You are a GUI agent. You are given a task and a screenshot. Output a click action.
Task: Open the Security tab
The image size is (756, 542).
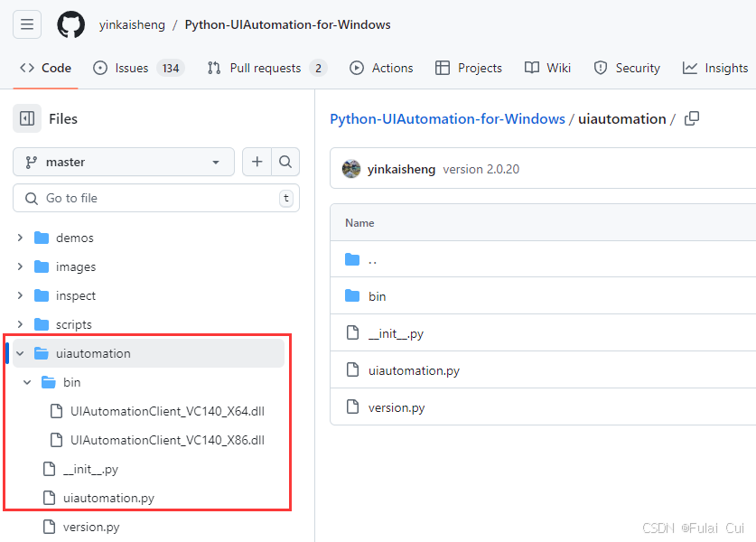coord(626,68)
